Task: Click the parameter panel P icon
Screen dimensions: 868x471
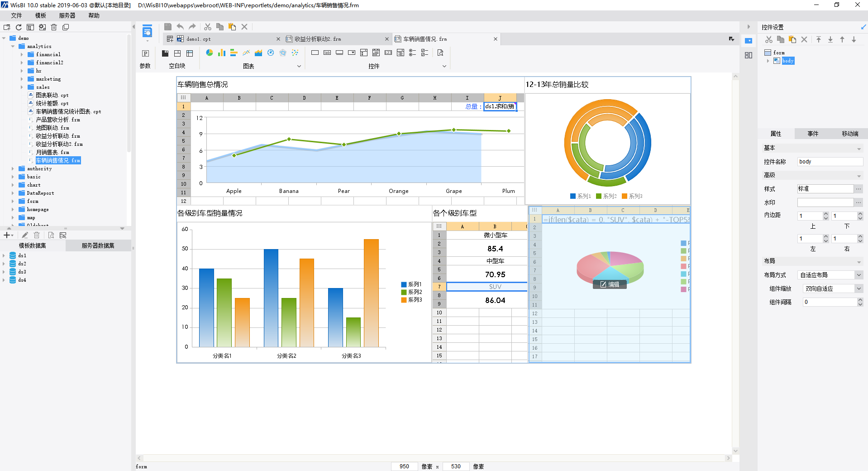Action: 145,53
